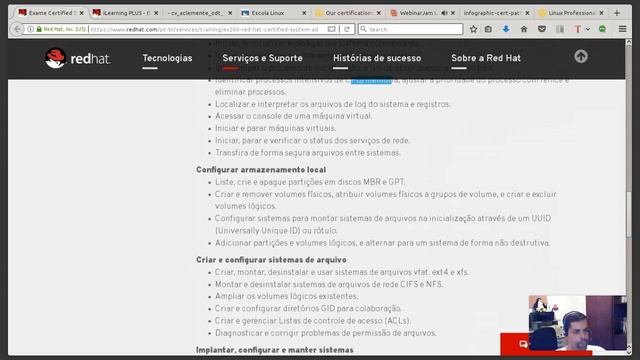640x360 pixels.
Task: Click the Red Hat, Inc. security padlock
Action: click(39, 29)
